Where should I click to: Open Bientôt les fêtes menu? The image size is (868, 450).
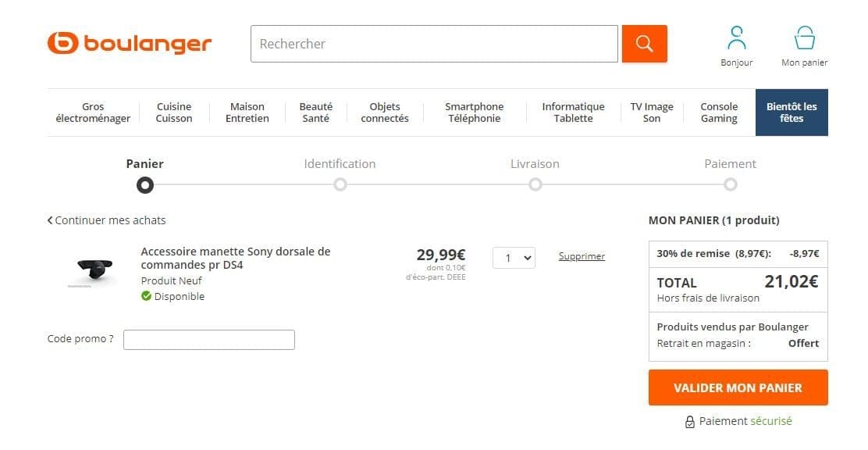point(792,112)
